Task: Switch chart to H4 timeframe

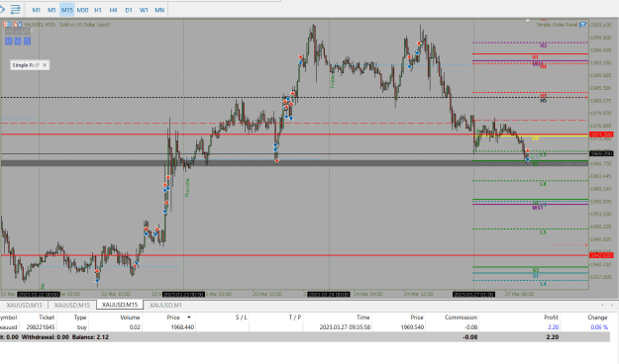Action: click(113, 10)
